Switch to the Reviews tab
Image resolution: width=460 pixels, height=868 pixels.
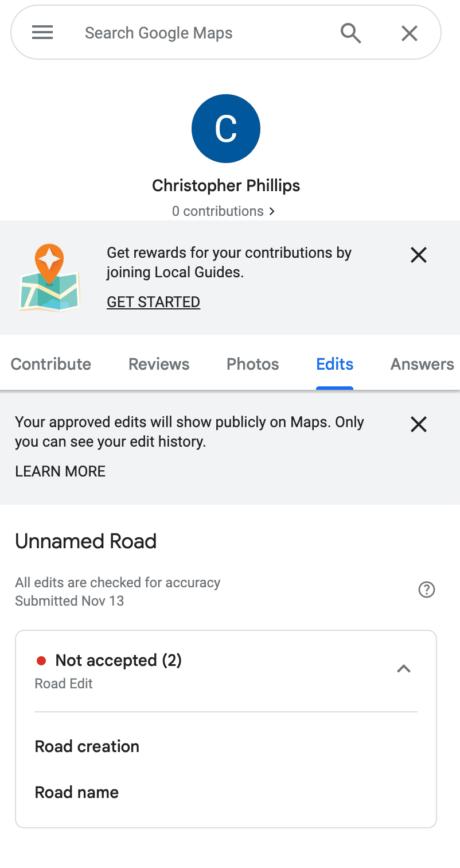(x=159, y=364)
